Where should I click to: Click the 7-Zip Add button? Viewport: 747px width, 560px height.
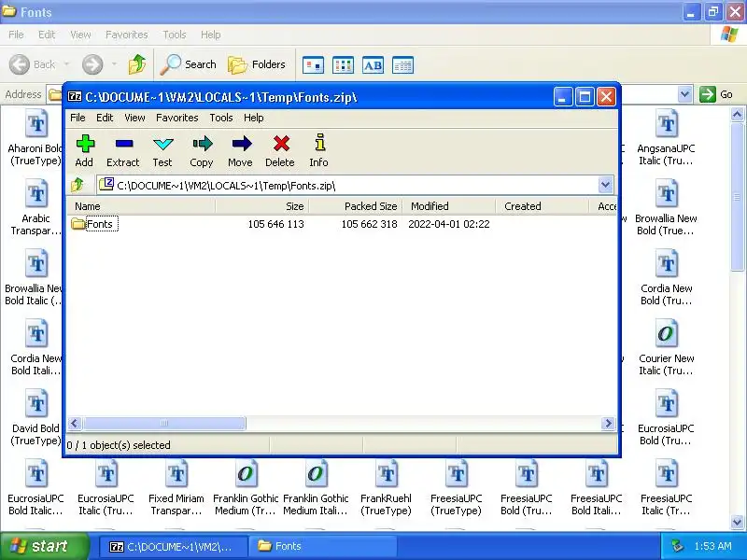click(84, 150)
